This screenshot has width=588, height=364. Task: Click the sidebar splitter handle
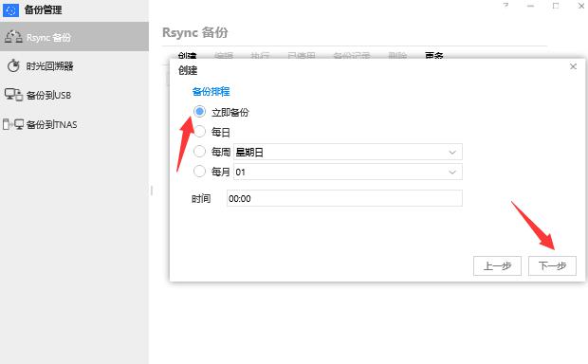(x=152, y=191)
